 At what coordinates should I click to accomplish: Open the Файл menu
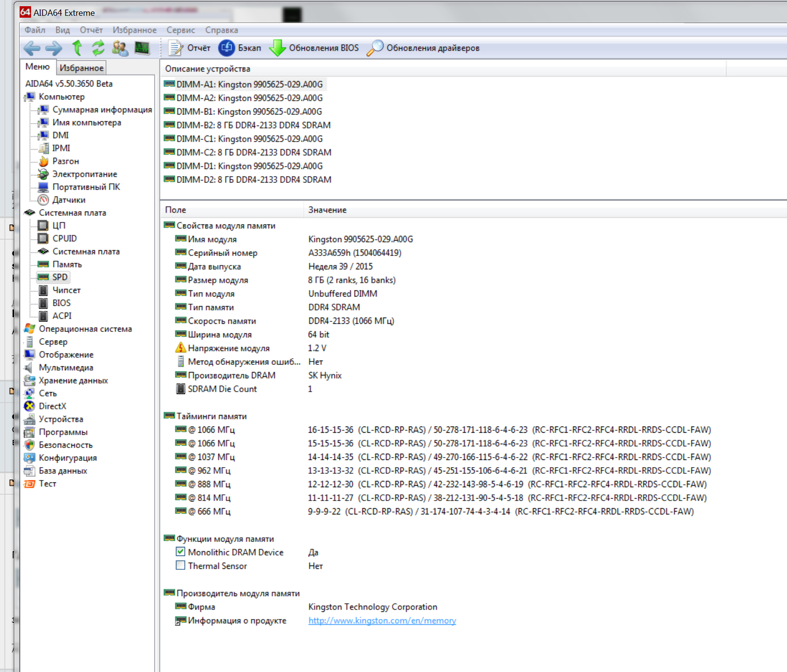coord(35,30)
